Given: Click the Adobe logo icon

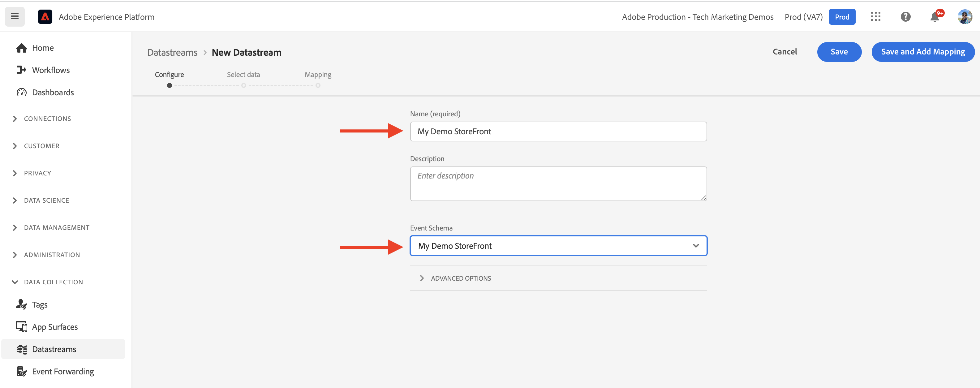Looking at the screenshot, I should pyautogui.click(x=45, y=17).
